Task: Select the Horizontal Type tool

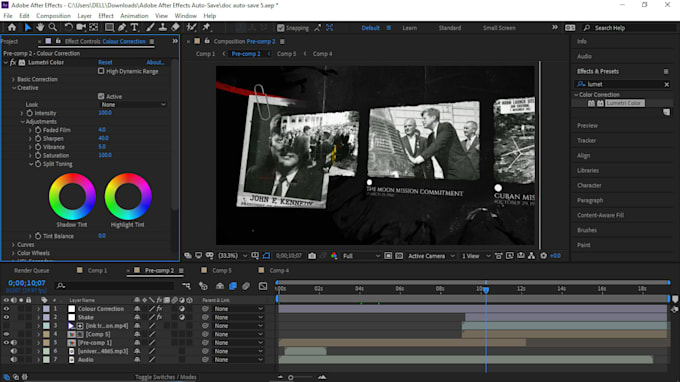Action: 134,27
